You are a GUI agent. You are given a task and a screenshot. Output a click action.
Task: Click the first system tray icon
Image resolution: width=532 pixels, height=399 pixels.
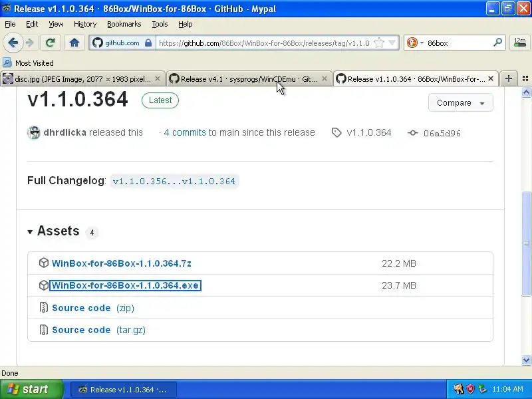[459, 389]
